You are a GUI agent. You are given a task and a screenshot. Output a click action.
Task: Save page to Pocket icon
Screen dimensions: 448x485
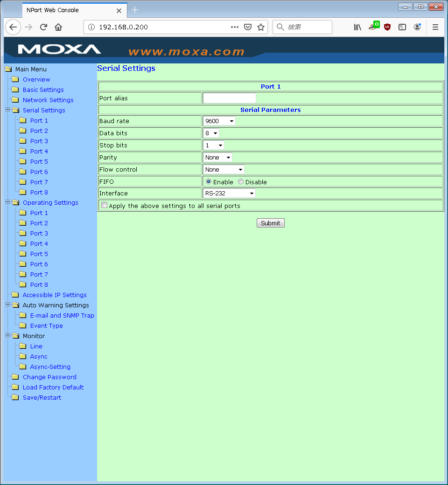pyautogui.click(x=248, y=27)
